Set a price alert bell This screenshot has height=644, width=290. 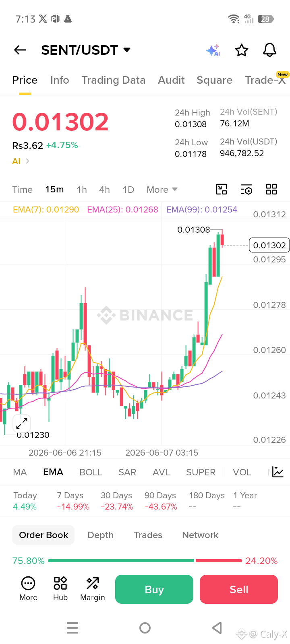(x=270, y=50)
